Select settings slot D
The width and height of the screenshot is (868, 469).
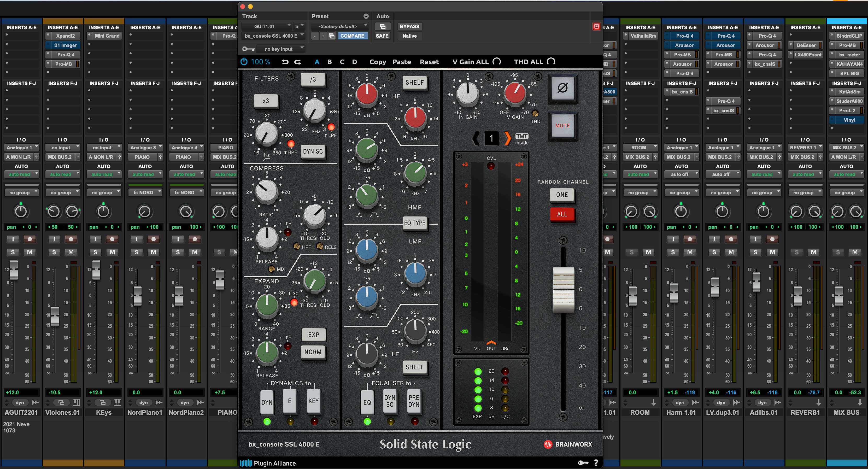[x=354, y=62]
